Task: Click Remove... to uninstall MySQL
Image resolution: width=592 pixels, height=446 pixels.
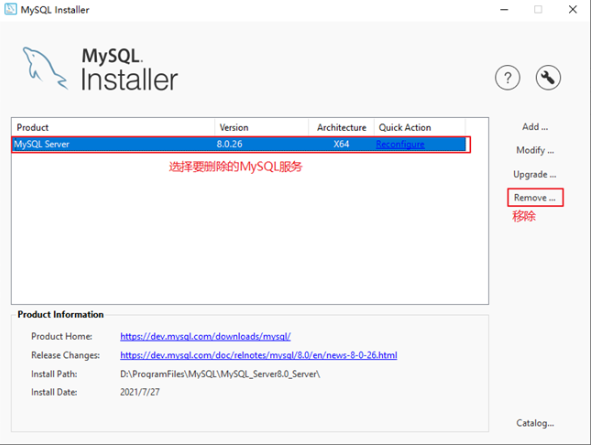Action: (535, 198)
